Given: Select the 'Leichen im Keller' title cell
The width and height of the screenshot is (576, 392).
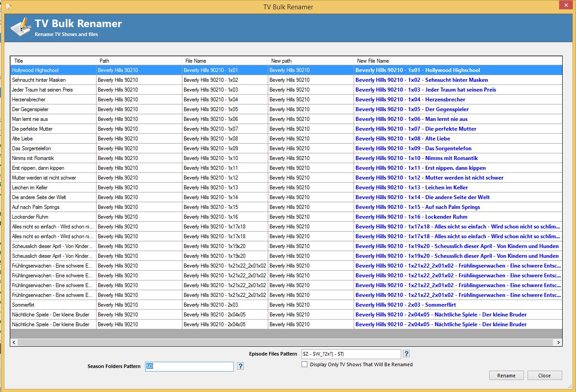Looking at the screenshot, I should point(53,188).
